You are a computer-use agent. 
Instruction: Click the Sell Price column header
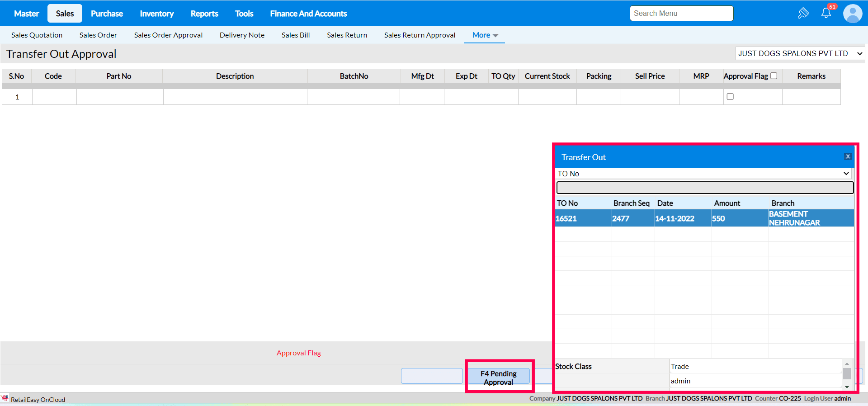coord(650,76)
